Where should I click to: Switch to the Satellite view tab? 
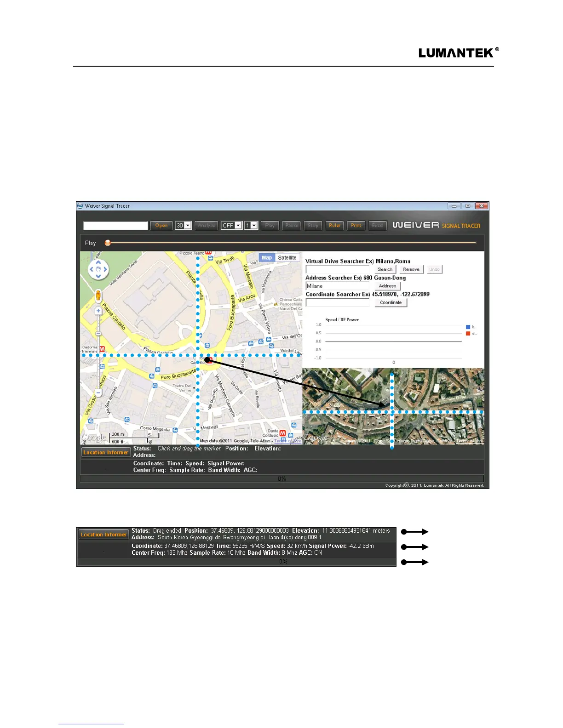(287, 258)
